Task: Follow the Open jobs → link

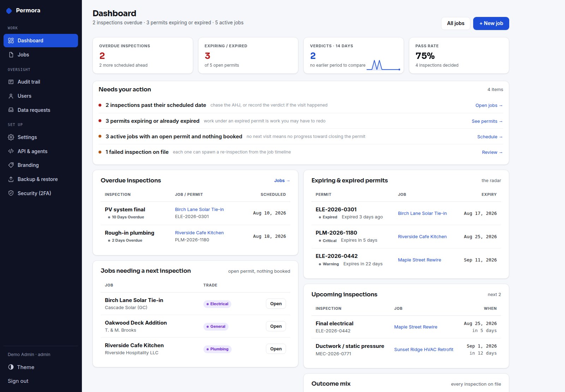Action: point(489,105)
